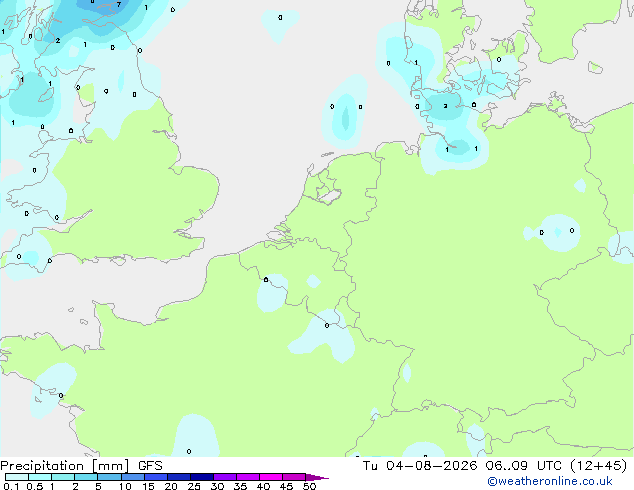Choose the 25–30 mm dark blue swatch
The image size is (634, 490).
[202, 477]
